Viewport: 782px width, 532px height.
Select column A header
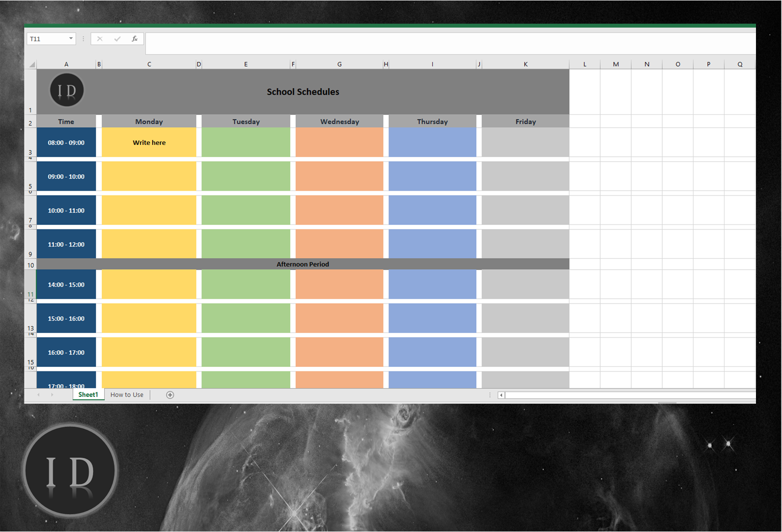coord(66,64)
